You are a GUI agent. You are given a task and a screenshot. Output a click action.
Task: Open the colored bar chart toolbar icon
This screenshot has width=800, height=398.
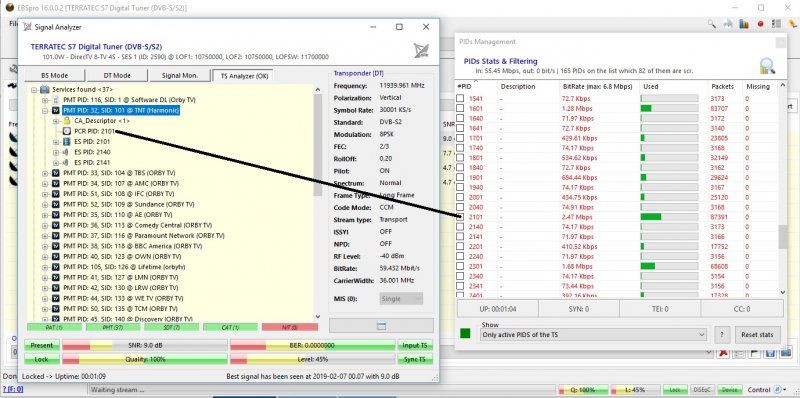pyautogui.click(x=744, y=23)
